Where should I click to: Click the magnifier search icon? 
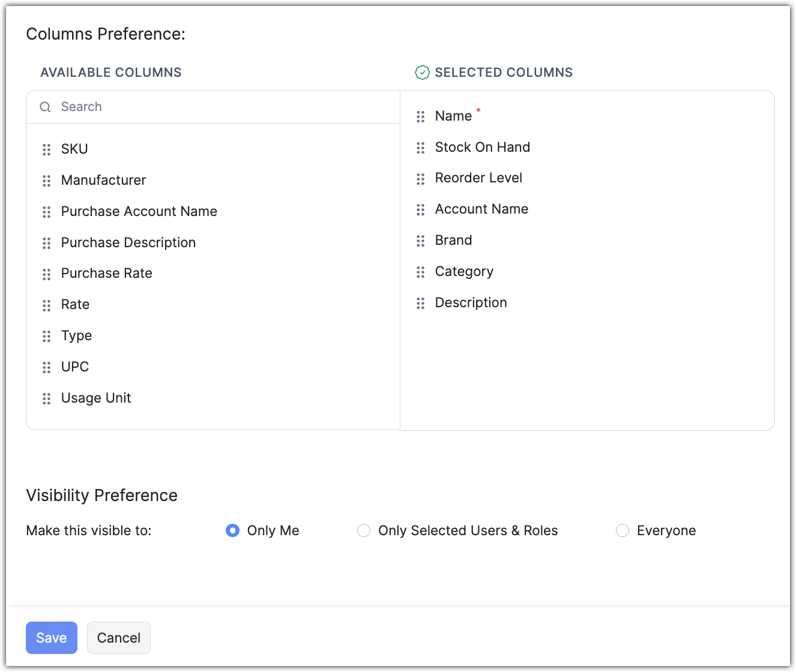[x=45, y=107]
